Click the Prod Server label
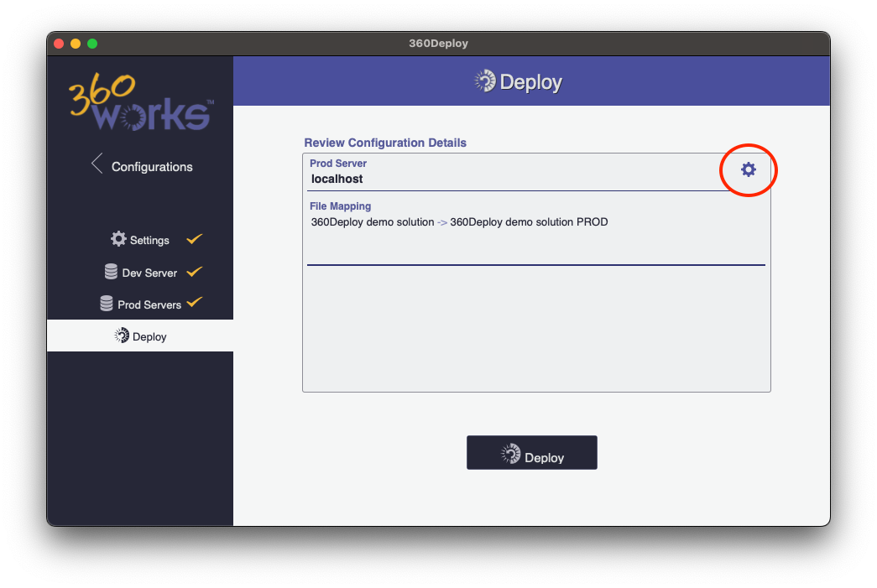877x588 pixels. pos(338,164)
